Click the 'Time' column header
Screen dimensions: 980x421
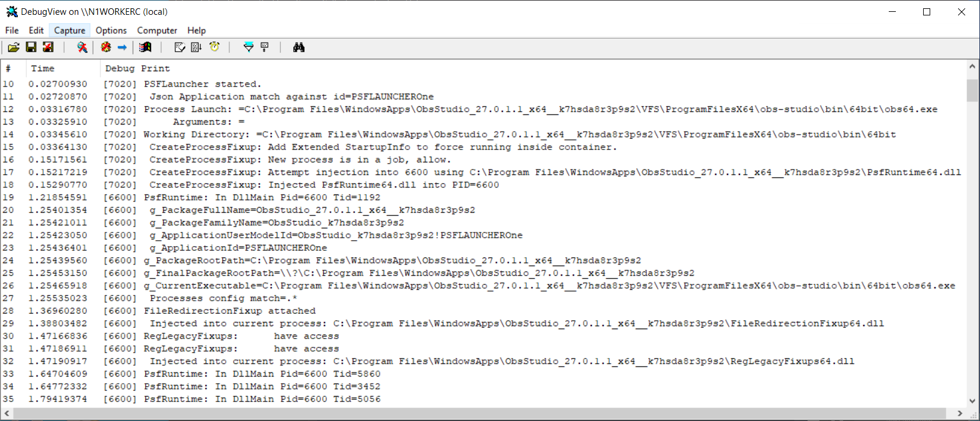click(63, 69)
